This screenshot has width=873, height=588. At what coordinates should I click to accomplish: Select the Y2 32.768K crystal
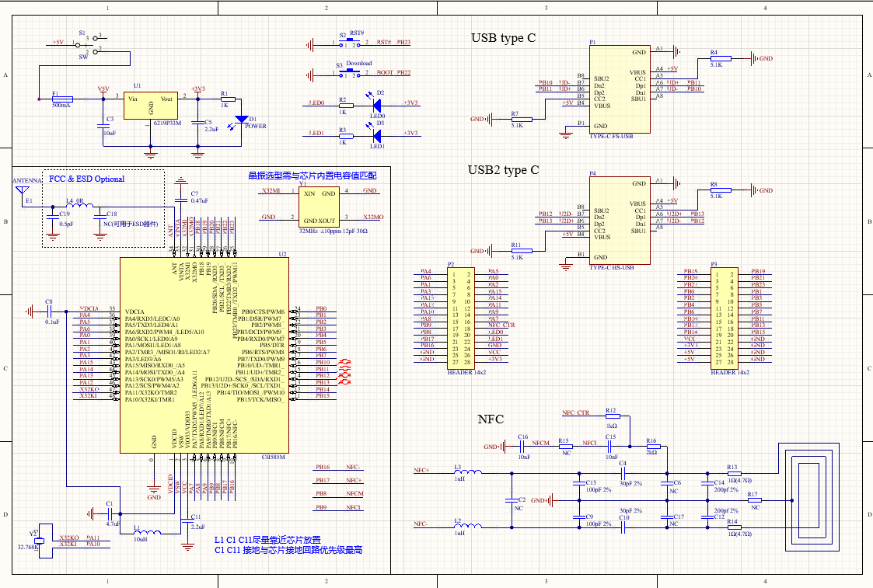[39, 540]
